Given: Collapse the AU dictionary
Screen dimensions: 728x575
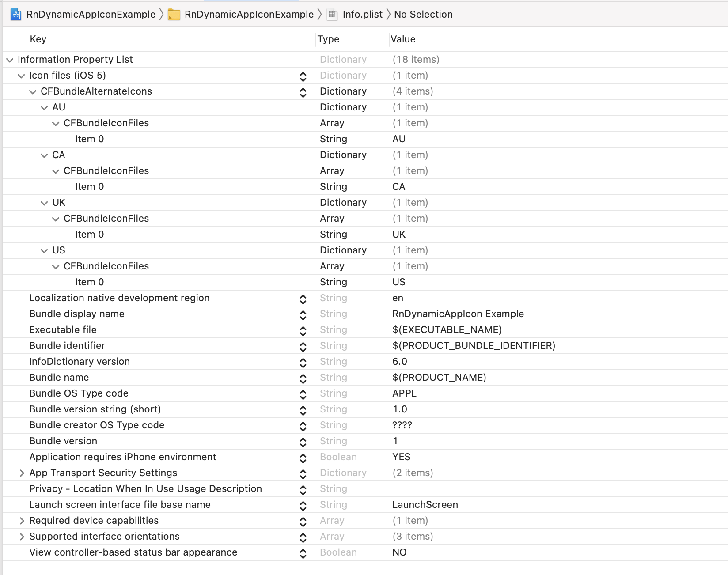Looking at the screenshot, I should pos(44,107).
